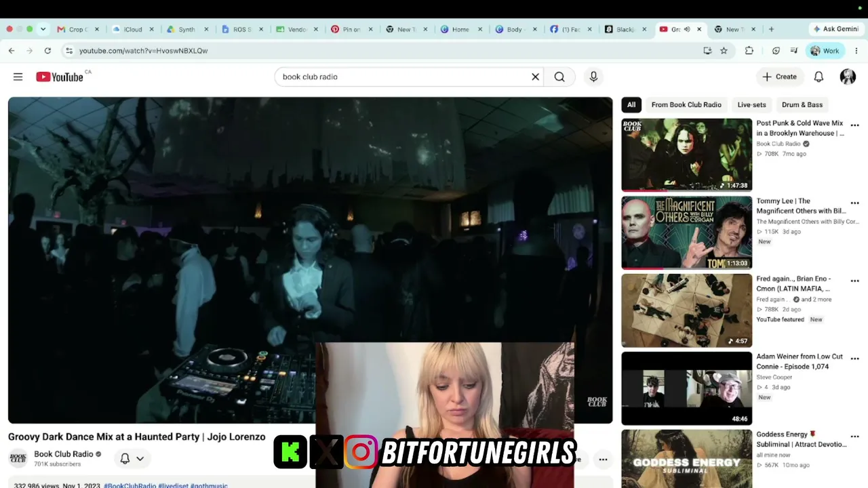The height and width of the screenshot is (488, 868).
Task: Open the Gmail tab
Action: click(74, 29)
